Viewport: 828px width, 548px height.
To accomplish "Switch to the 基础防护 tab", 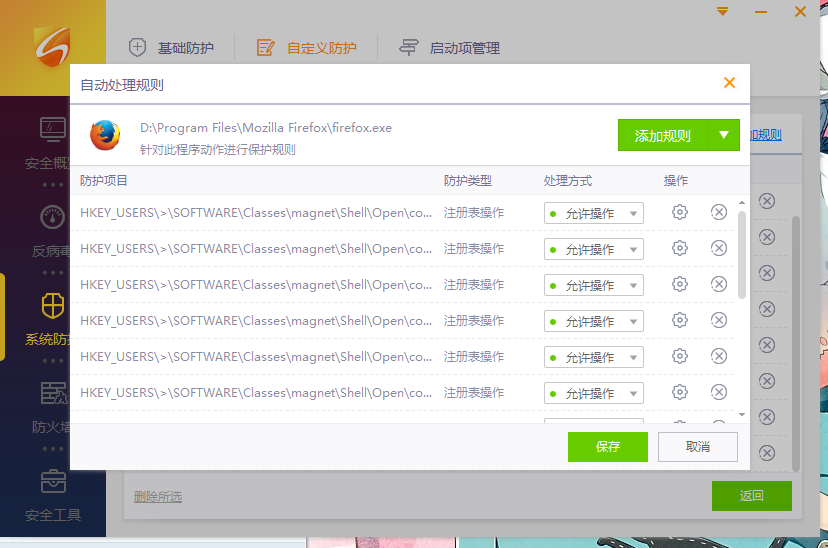I will coord(171,48).
